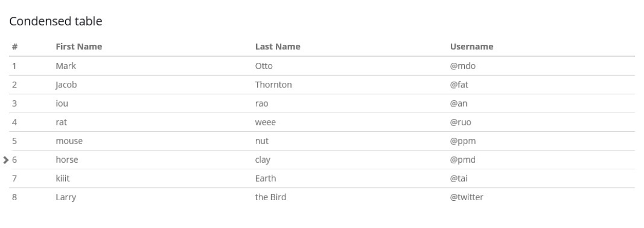The height and width of the screenshot is (228, 644).
Task: Click the Condensed table heading
Action: click(x=55, y=22)
